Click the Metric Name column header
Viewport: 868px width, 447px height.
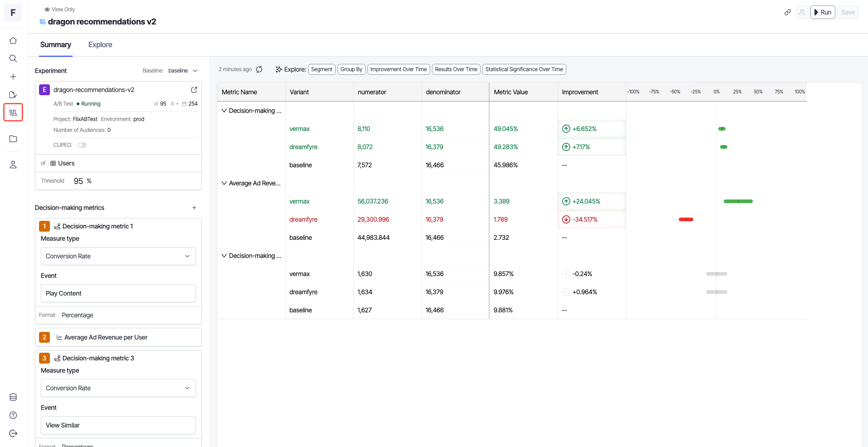tap(251, 92)
